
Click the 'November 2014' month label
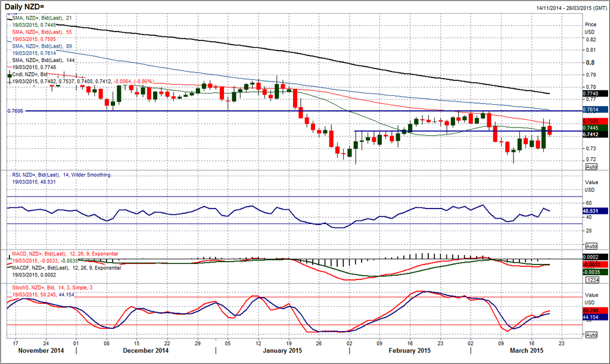41,350
